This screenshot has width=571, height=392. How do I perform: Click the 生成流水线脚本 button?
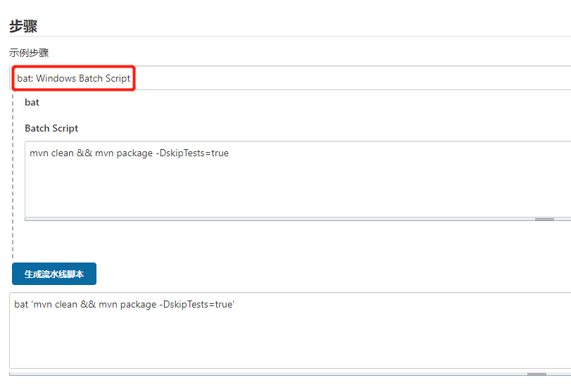[x=54, y=274]
